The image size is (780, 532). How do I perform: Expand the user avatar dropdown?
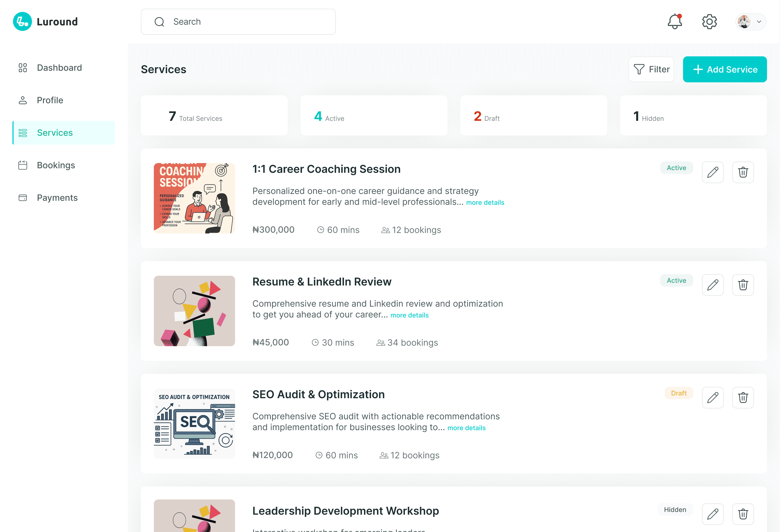tap(750, 22)
